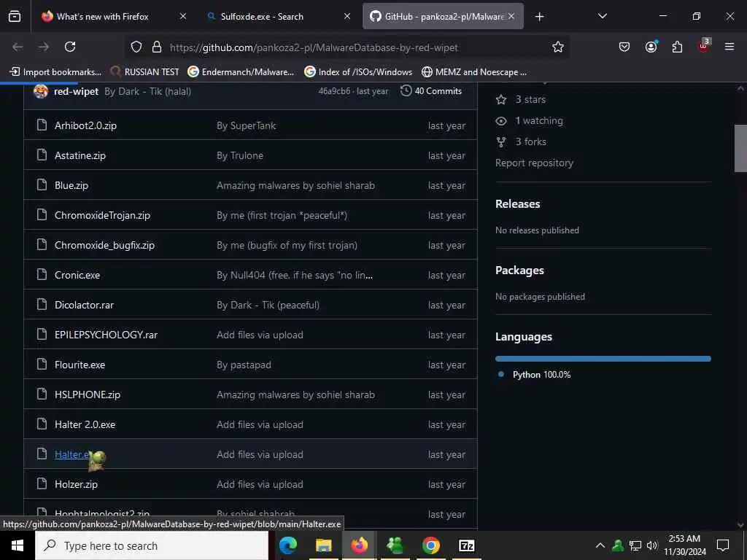Open Cronic.exe file

pos(77,275)
